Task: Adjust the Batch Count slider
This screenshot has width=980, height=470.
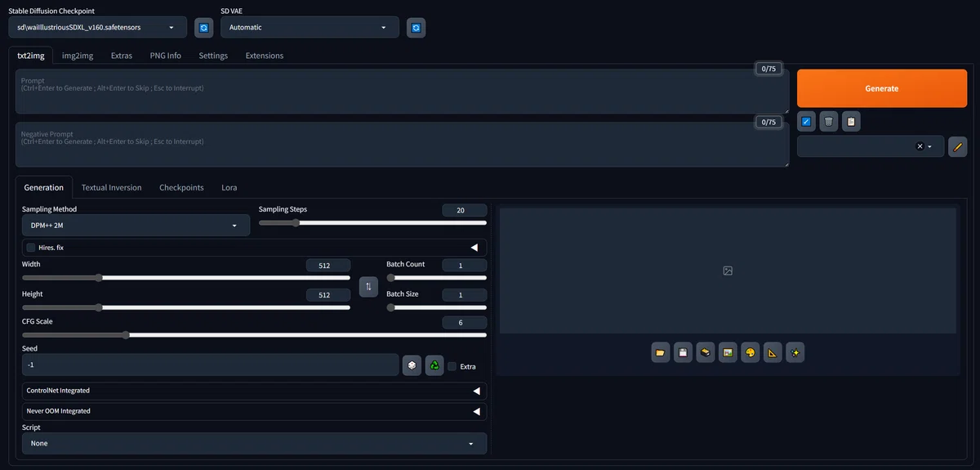Action: 437,278
